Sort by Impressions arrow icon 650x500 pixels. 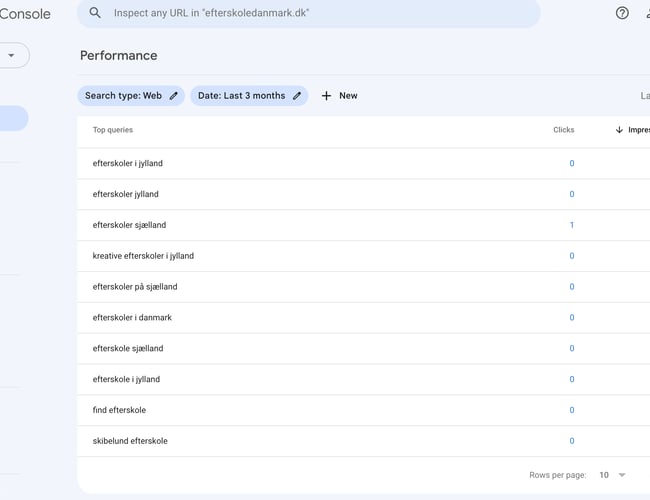(619, 130)
